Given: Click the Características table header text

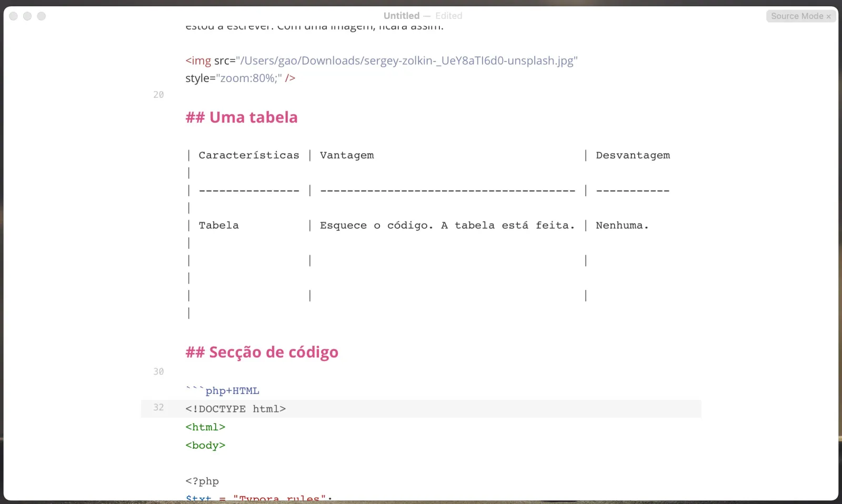Looking at the screenshot, I should 248,155.
